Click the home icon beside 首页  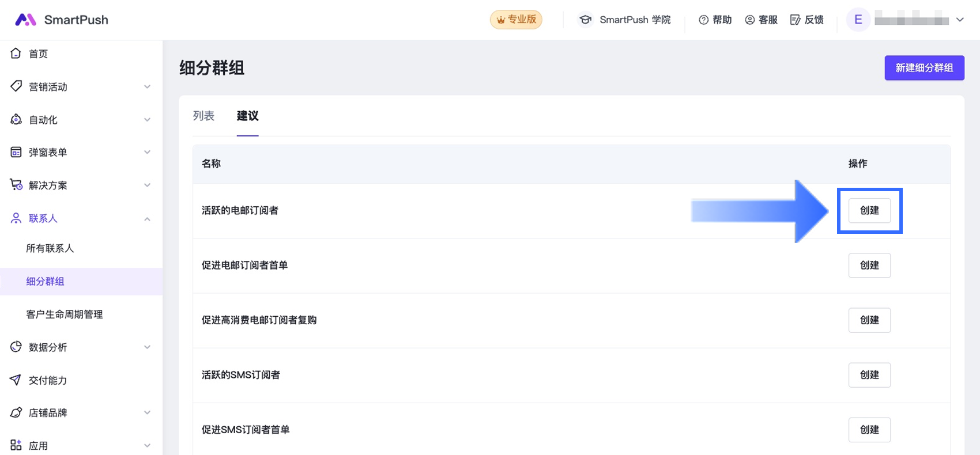pos(16,54)
